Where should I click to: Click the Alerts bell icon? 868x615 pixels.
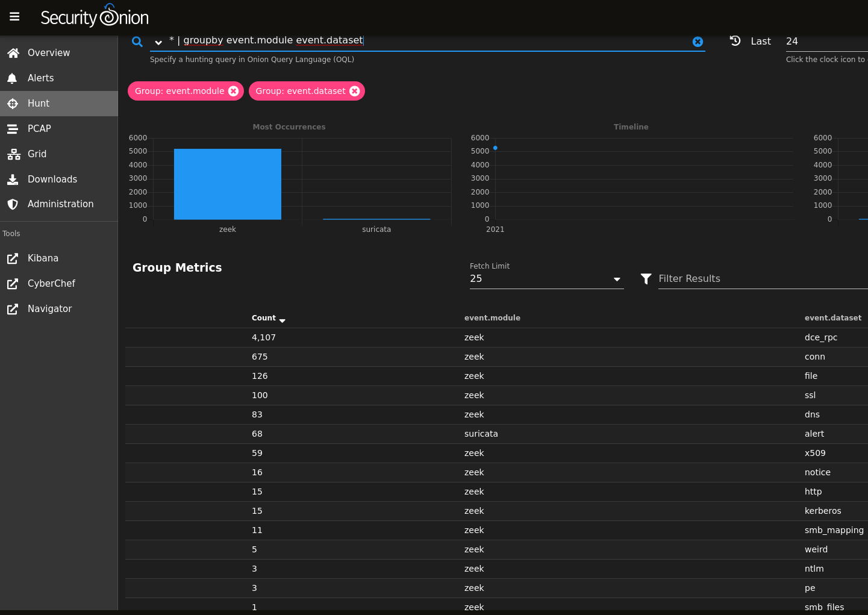[13, 78]
